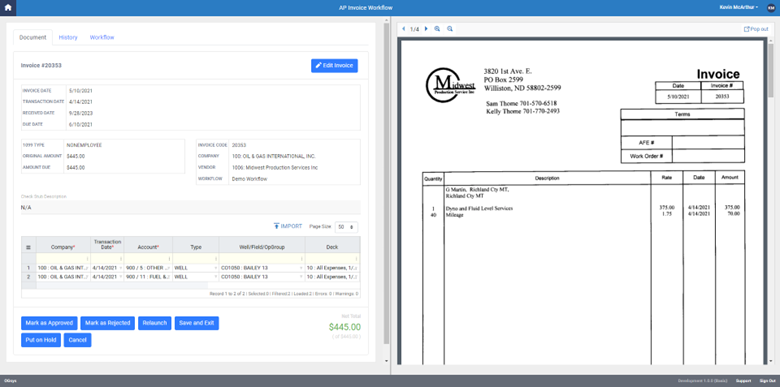Open the grid hamburger menu icon
The image size is (780, 387).
[28, 247]
